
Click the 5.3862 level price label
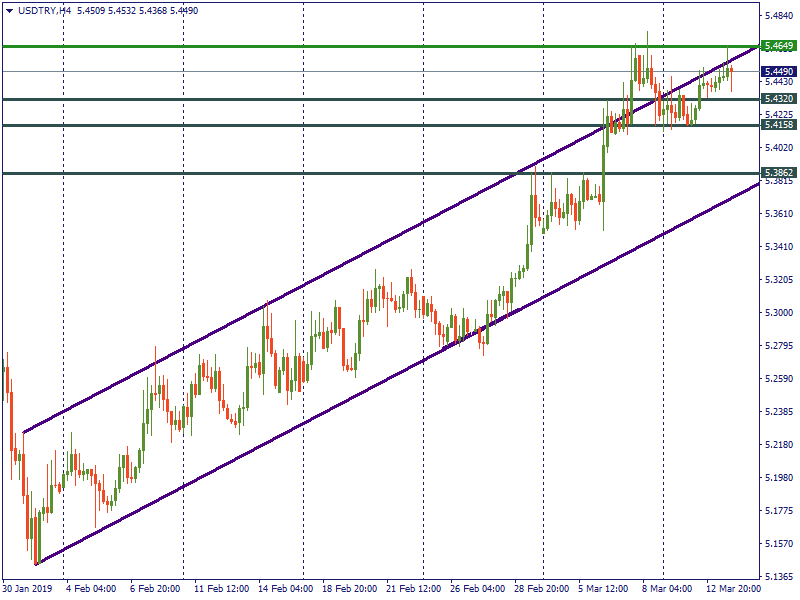point(777,173)
